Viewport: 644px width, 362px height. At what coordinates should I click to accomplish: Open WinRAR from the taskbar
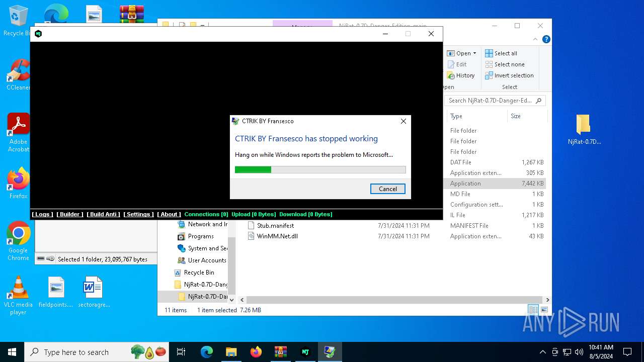click(280, 352)
